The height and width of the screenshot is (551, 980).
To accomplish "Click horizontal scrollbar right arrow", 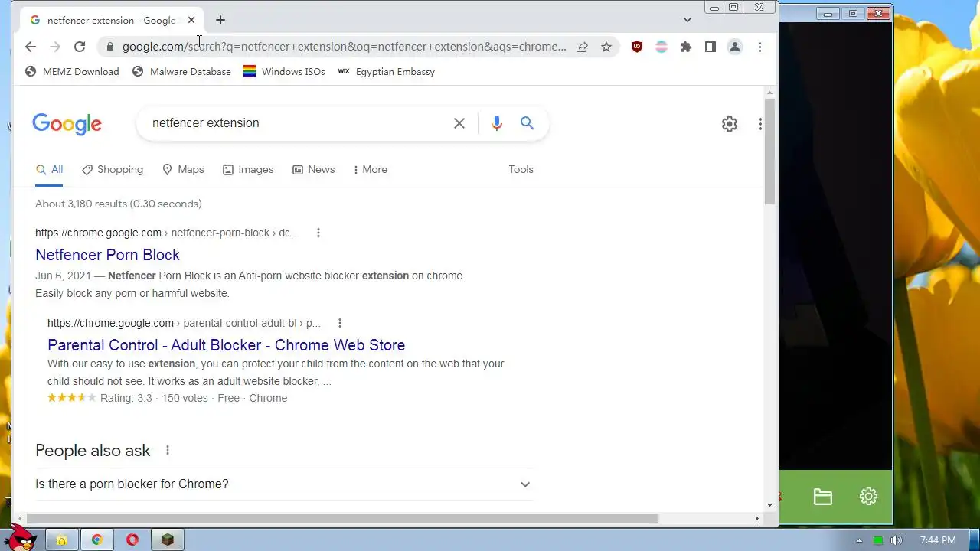I will (x=757, y=519).
